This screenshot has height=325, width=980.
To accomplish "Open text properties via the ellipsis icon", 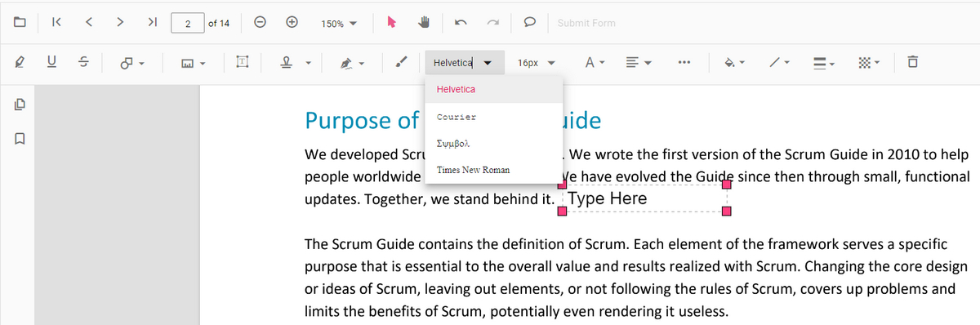I will tap(684, 62).
